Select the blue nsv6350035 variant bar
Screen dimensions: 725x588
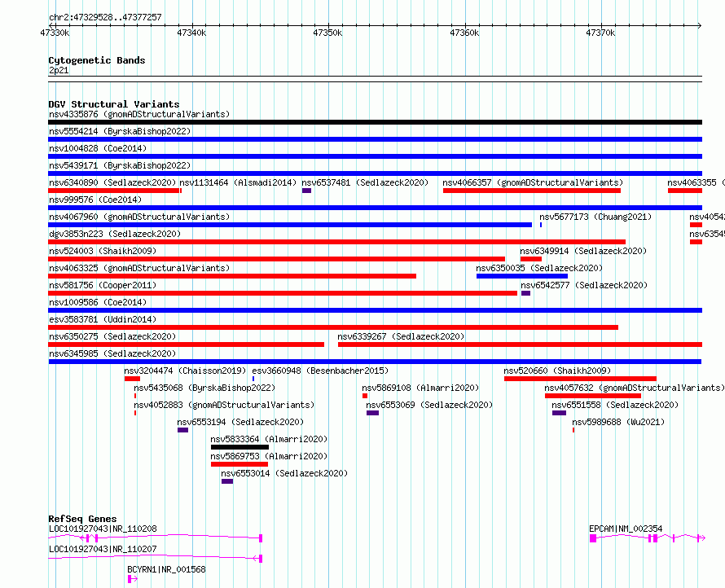(x=522, y=276)
